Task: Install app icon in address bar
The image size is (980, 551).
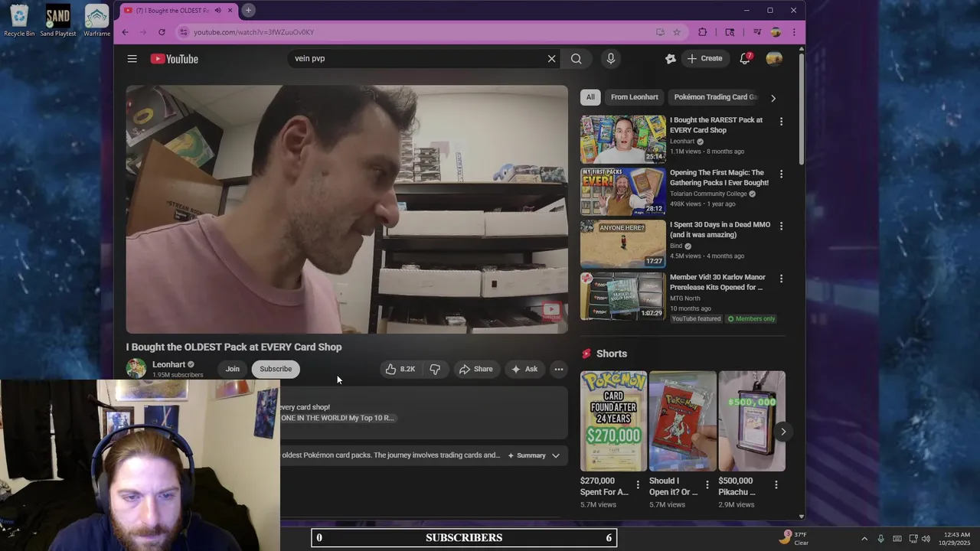Action: tap(660, 32)
